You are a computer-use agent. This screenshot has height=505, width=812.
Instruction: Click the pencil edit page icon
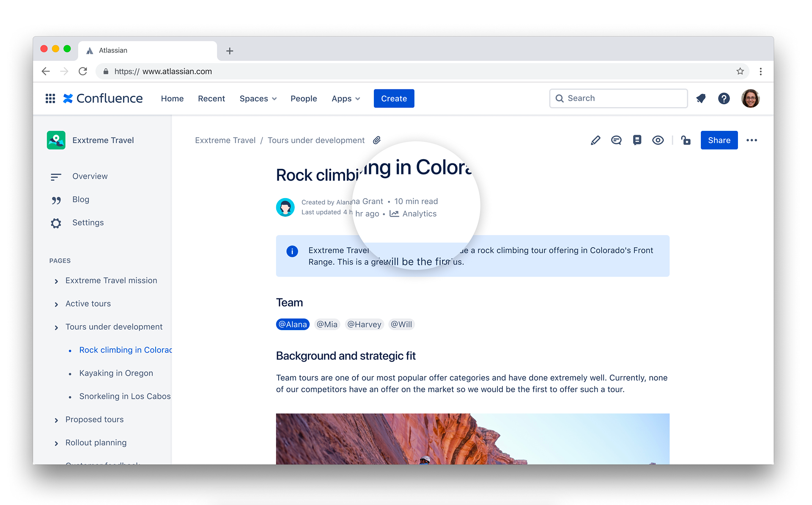click(595, 140)
